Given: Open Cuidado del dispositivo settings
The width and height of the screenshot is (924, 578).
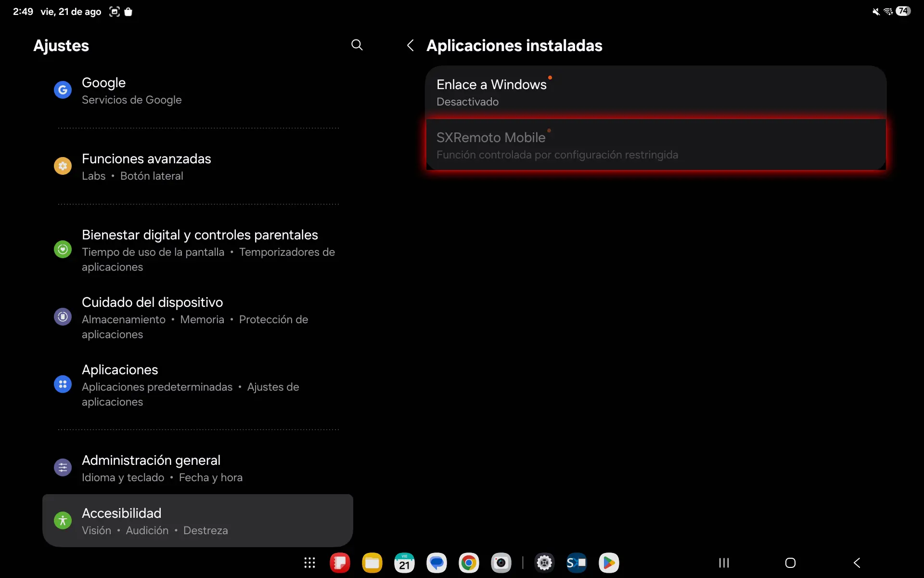Looking at the screenshot, I should coord(198,317).
